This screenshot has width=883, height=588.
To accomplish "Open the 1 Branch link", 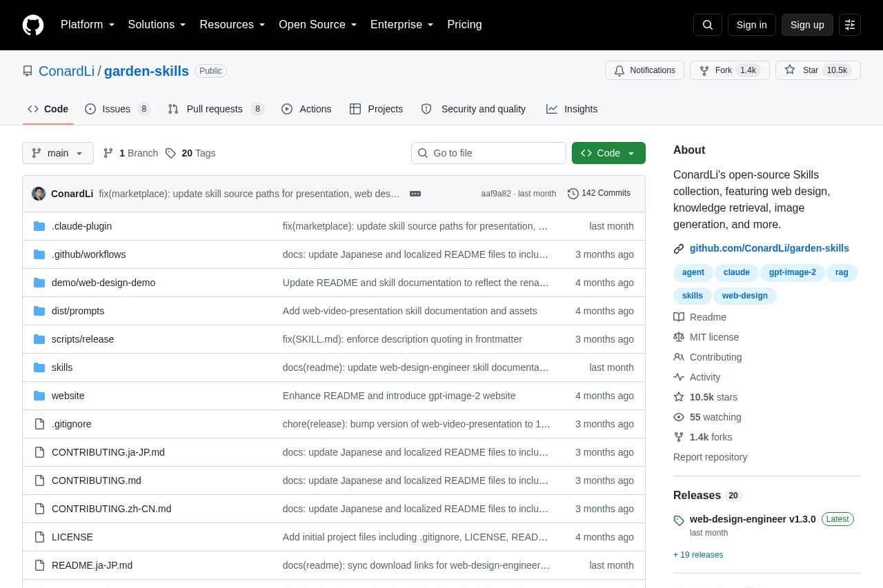I will pos(130,153).
